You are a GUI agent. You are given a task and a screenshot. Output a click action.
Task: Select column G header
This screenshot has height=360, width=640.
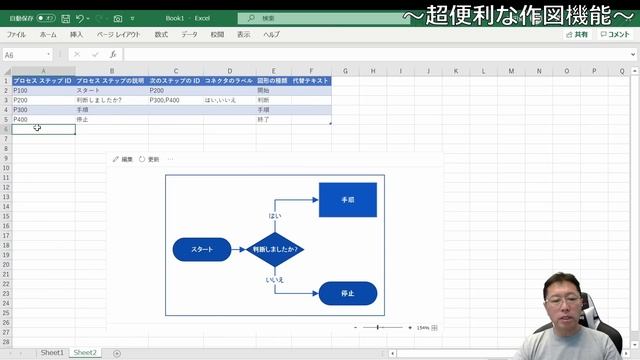[345, 71]
